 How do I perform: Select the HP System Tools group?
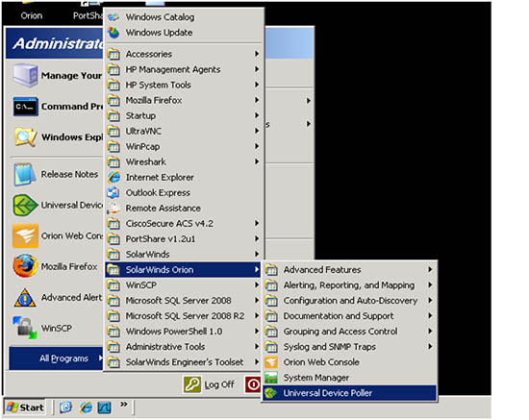[183, 85]
